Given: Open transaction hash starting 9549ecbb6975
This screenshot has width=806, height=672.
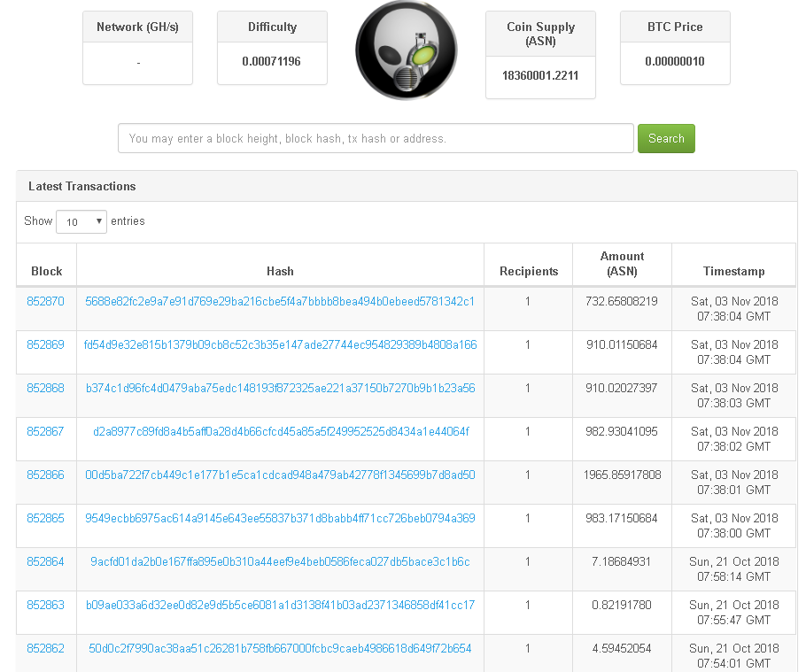Looking at the screenshot, I should coord(280,518).
